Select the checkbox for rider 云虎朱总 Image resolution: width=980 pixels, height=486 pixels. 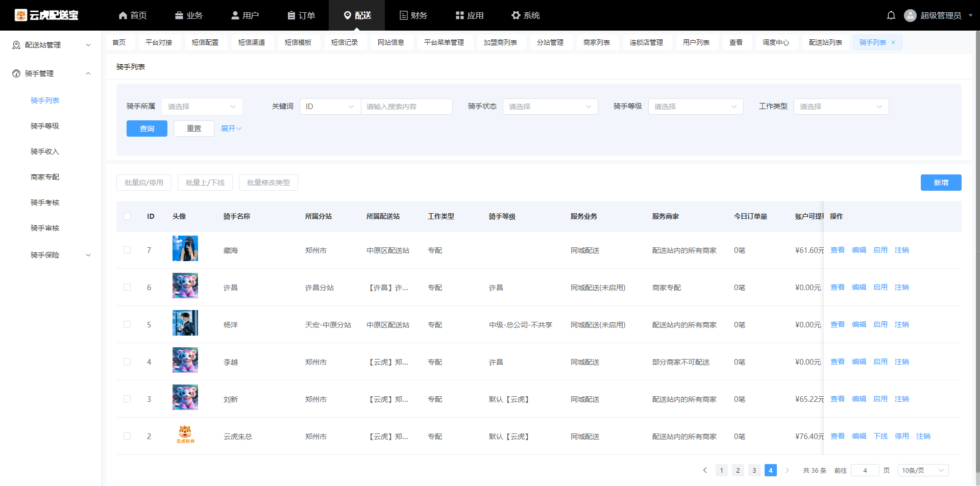(127, 436)
